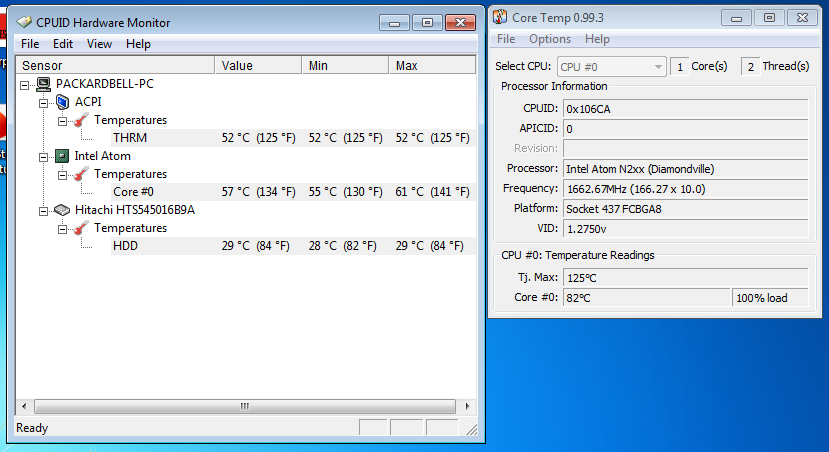Select the THRM sensor row
This screenshot has width=829, height=452.
click(x=293, y=138)
